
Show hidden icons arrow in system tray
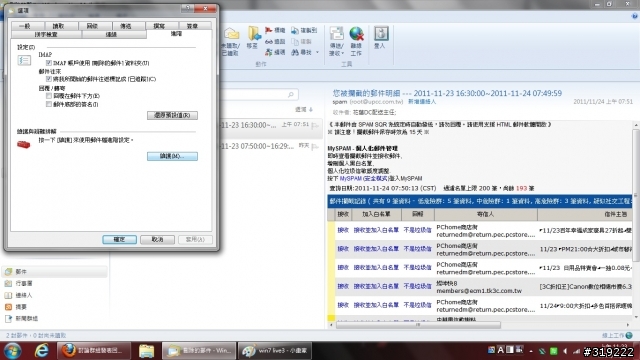(x=531, y=351)
